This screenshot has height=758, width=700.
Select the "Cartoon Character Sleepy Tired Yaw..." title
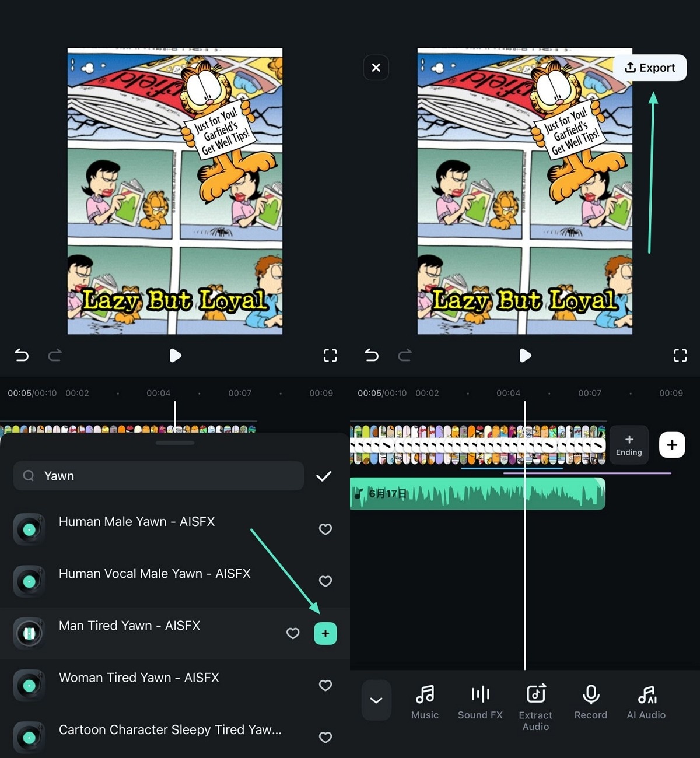click(170, 730)
